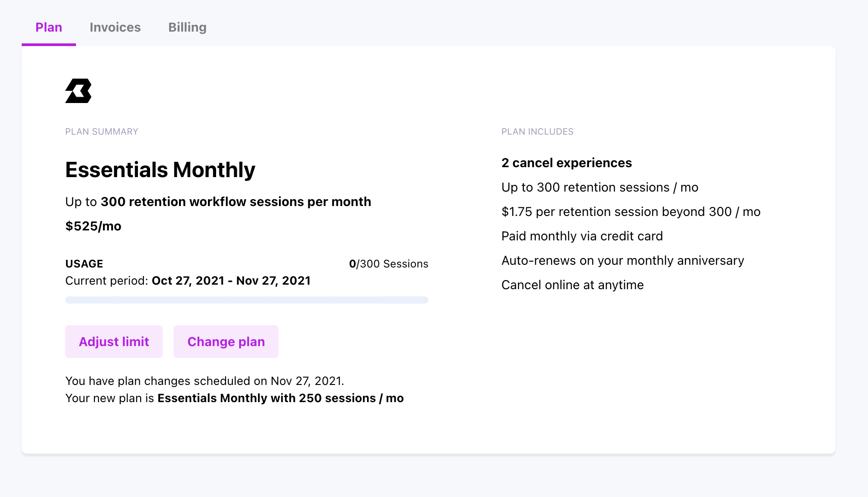The width and height of the screenshot is (868, 497).
Task: Open the Invoices tab
Action: [115, 28]
